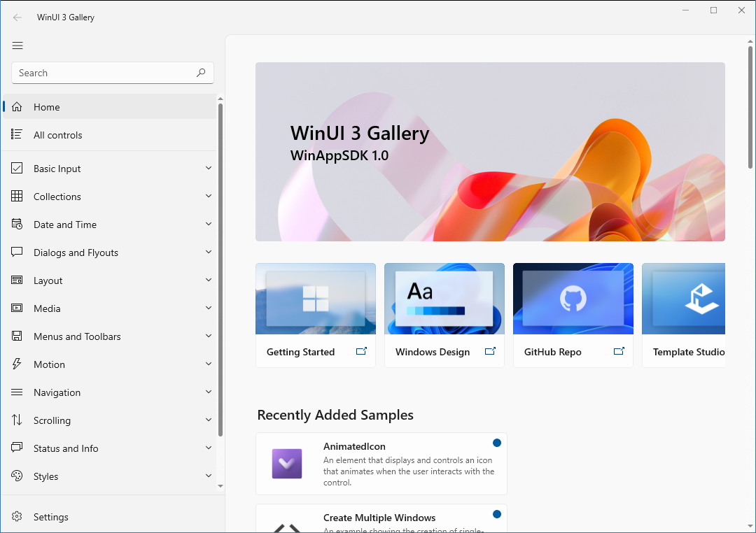Click the Motion lightning icon
This screenshot has height=533, width=756.
coord(17,364)
